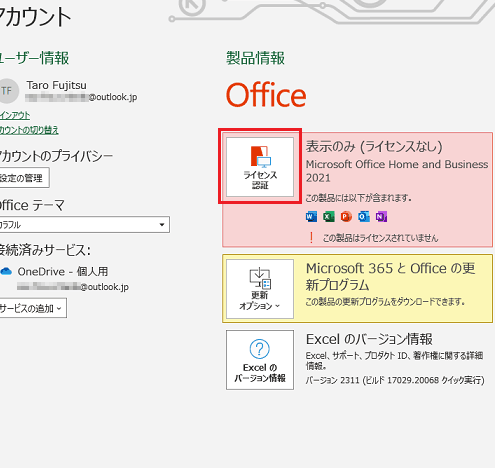
Task: Click the ライセンス認証 activation button
Action: (260, 167)
